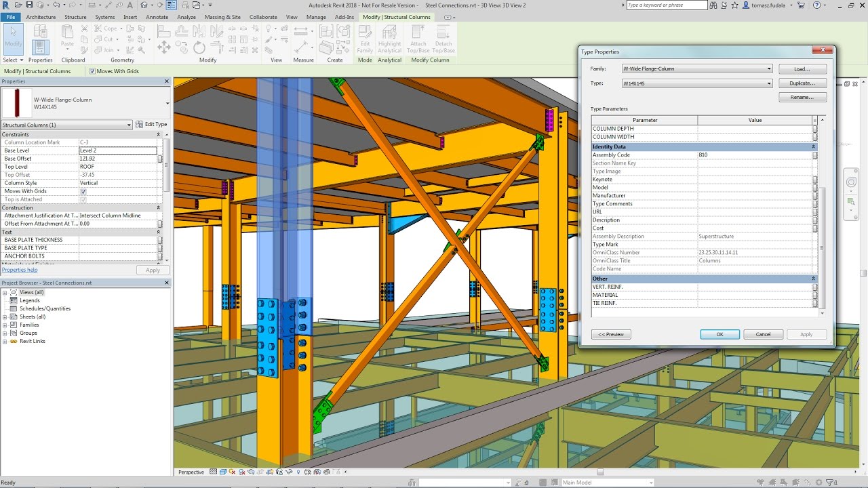Toggle the Properties palette ribbon button
Viewport: 868px width, 488px height.
[x=40, y=47]
